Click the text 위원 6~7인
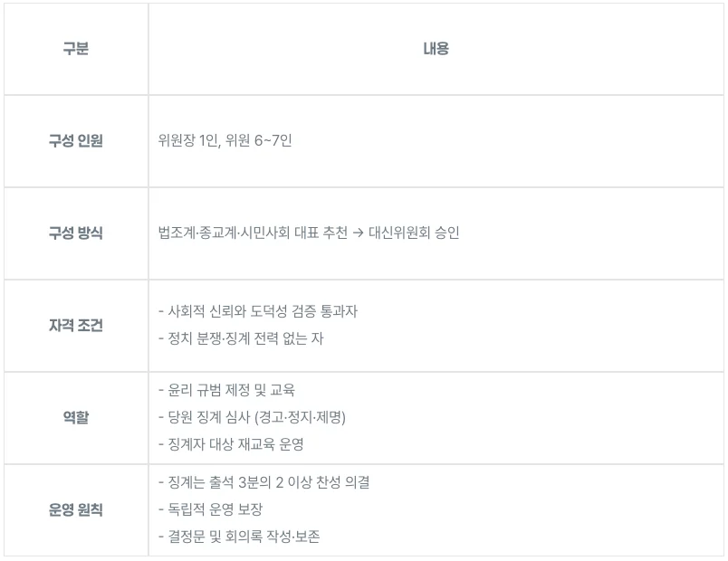Screen dimensions: 728x561 tap(258, 141)
